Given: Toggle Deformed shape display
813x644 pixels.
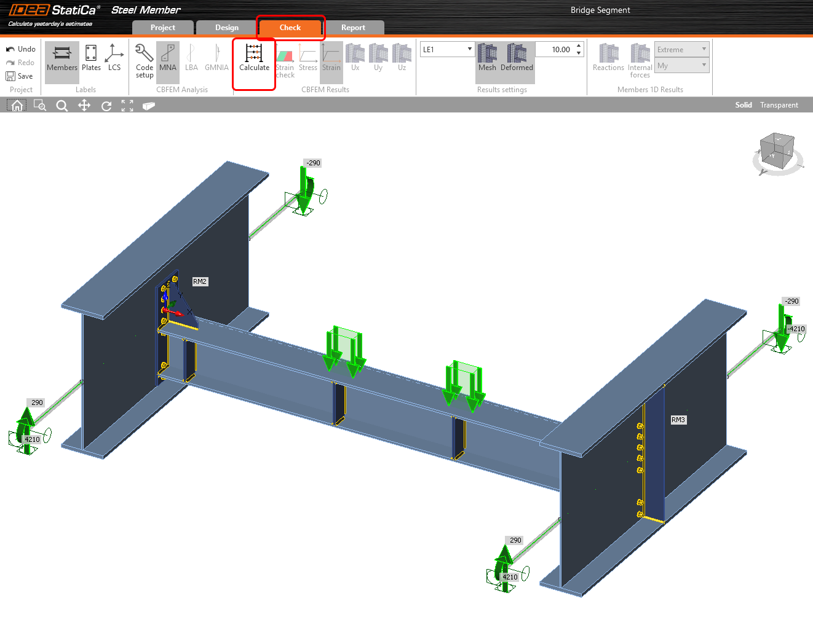Looking at the screenshot, I should pyautogui.click(x=517, y=58).
